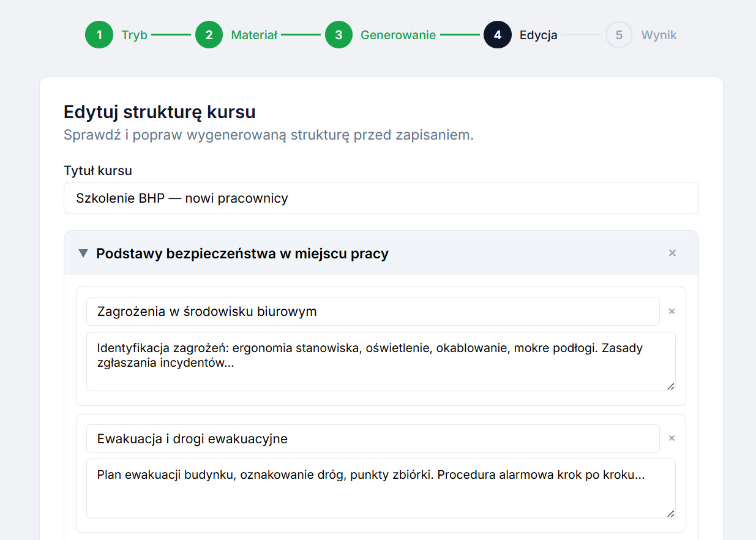Focus the Tytuł kursu input field

tap(381, 198)
